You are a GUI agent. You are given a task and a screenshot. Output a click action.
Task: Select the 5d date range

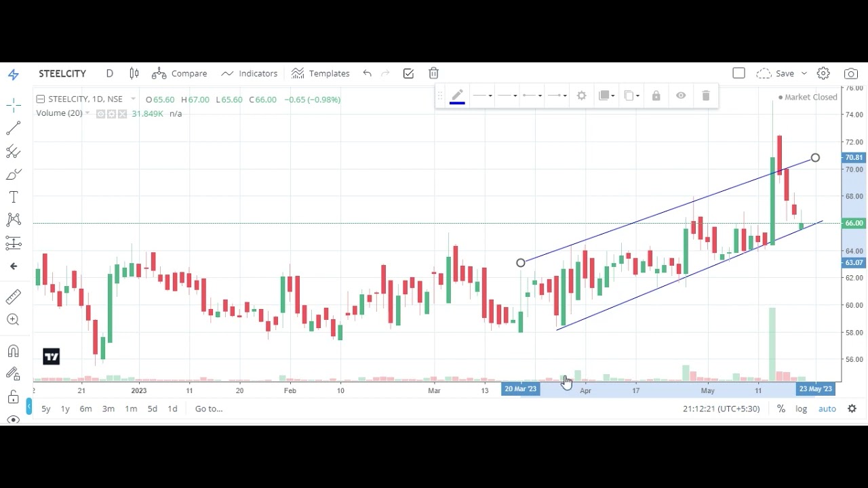click(x=153, y=409)
